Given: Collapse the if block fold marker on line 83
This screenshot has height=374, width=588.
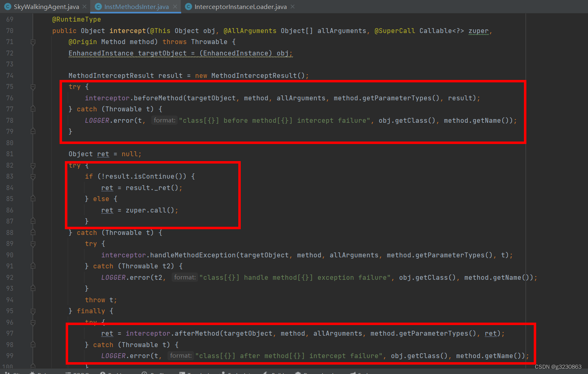Looking at the screenshot, I should point(33,177).
